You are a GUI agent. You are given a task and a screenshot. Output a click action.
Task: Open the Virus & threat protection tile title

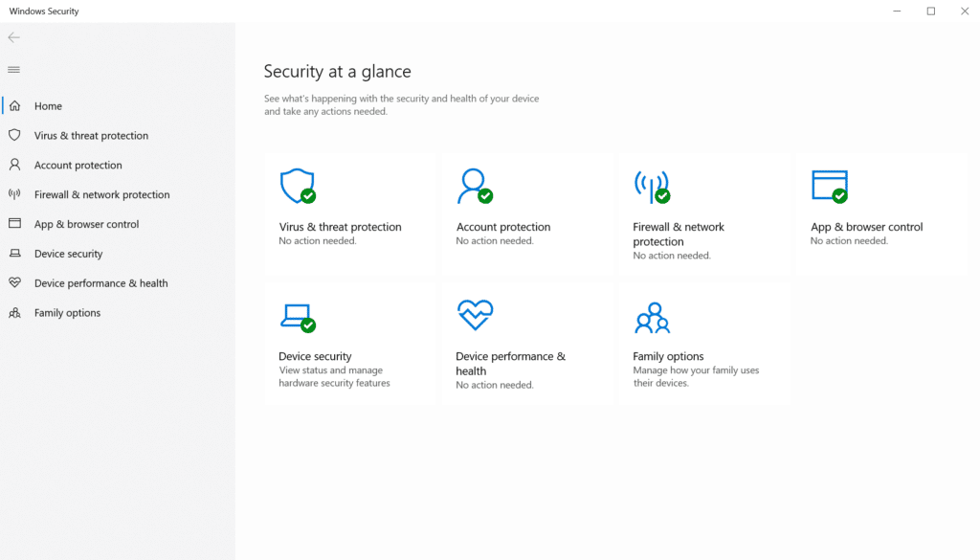[340, 227]
